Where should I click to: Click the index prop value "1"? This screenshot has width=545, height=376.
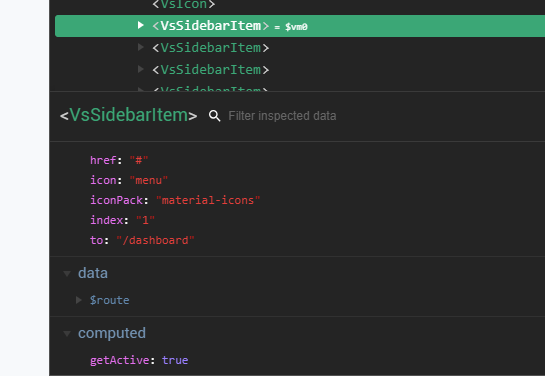[x=145, y=220]
